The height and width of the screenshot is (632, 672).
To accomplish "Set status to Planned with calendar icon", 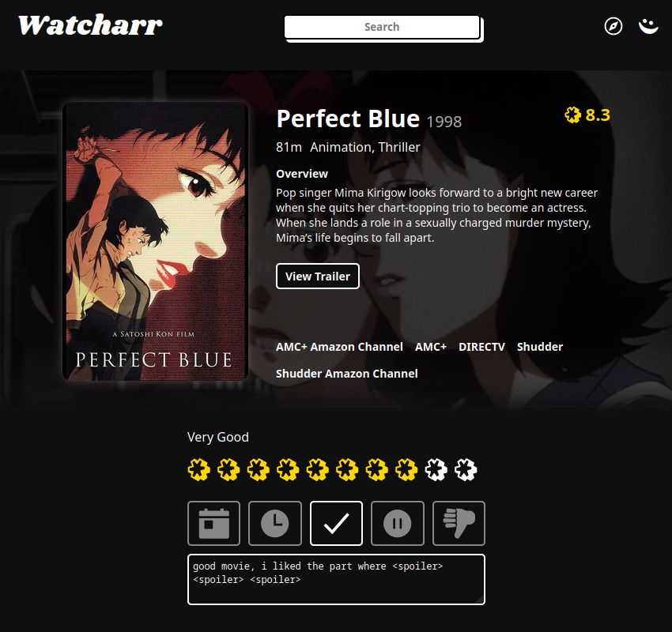I will (x=214, y=523).
